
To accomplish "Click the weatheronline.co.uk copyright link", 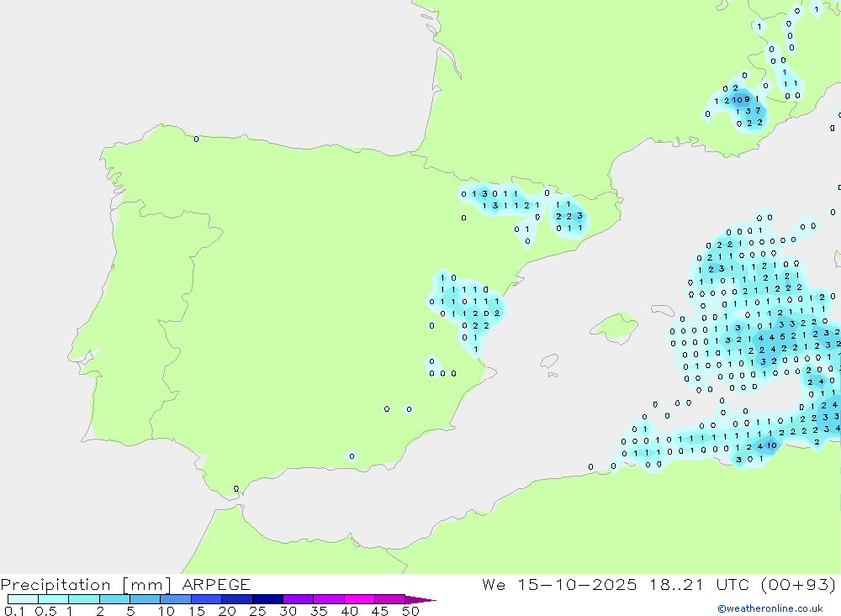I will 770,608.
